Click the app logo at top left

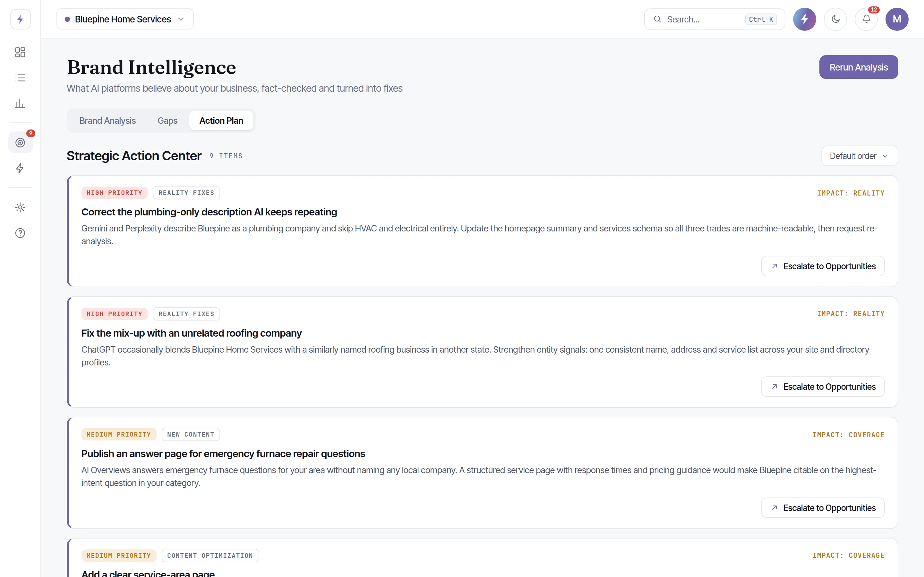20,19
